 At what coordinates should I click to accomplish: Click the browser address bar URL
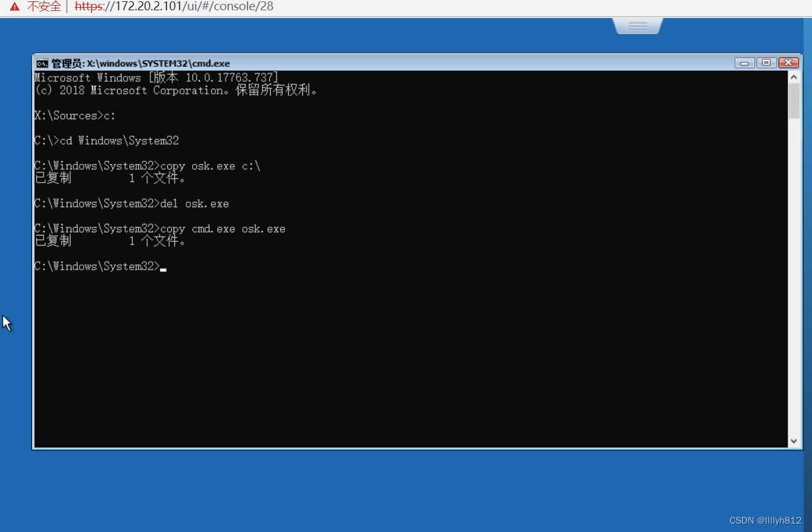point(174,7)
